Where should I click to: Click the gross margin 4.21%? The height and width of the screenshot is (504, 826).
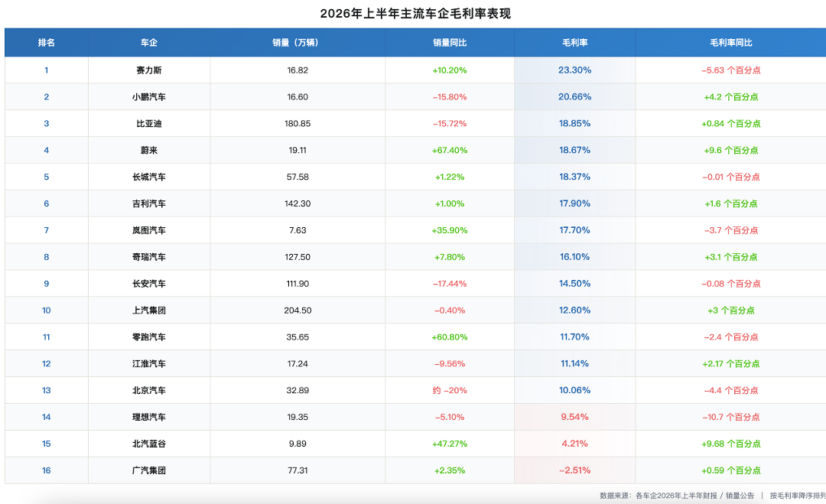pyautogui.click(x=574, y=444)
